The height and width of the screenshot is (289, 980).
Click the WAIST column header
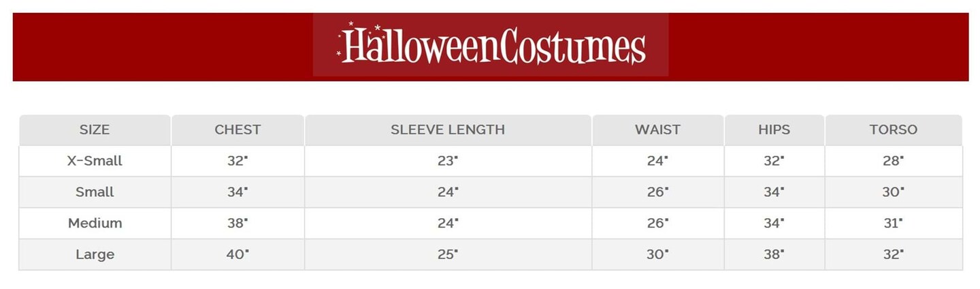click(657, 130)
